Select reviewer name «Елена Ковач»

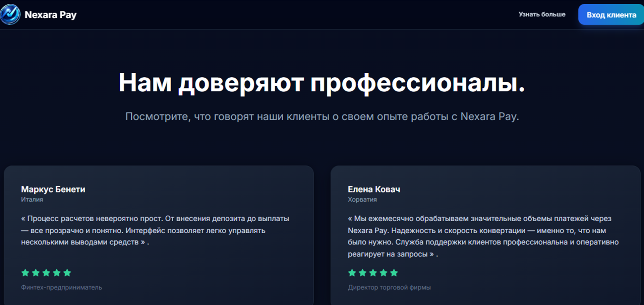(x=374, y=189)
